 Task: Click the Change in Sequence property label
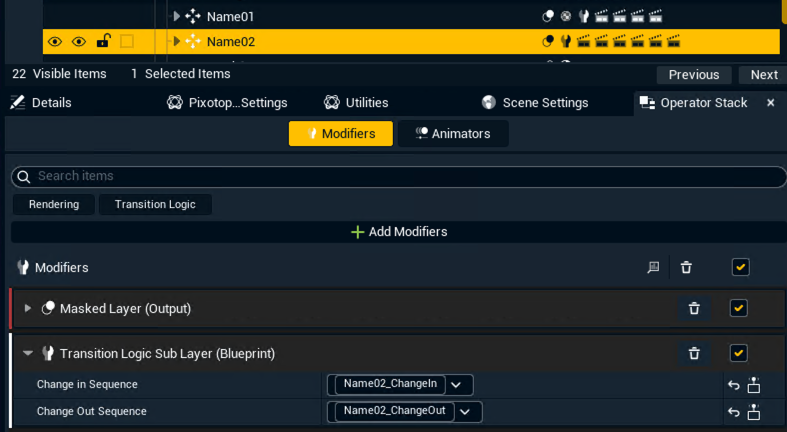pos(87,384)
